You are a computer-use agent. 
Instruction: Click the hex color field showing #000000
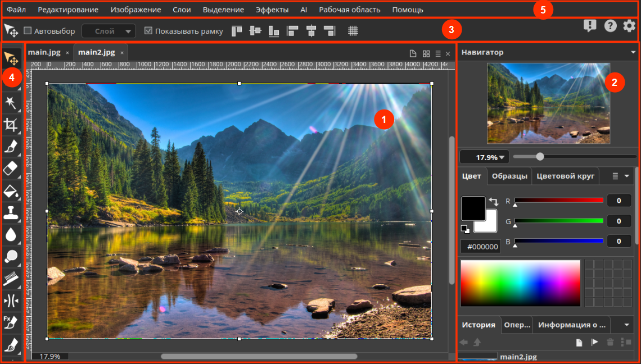pyautogui.click(x=481, y=247)
